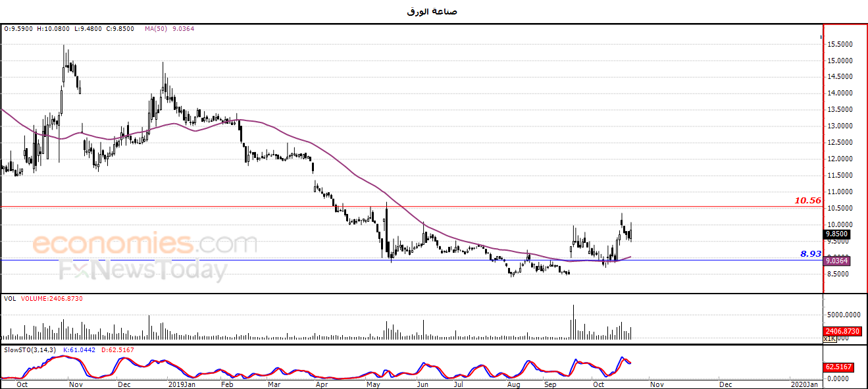Screen dimensions: 868x389
Task: Select the 9.8500 current price tag
Action: 837,234
